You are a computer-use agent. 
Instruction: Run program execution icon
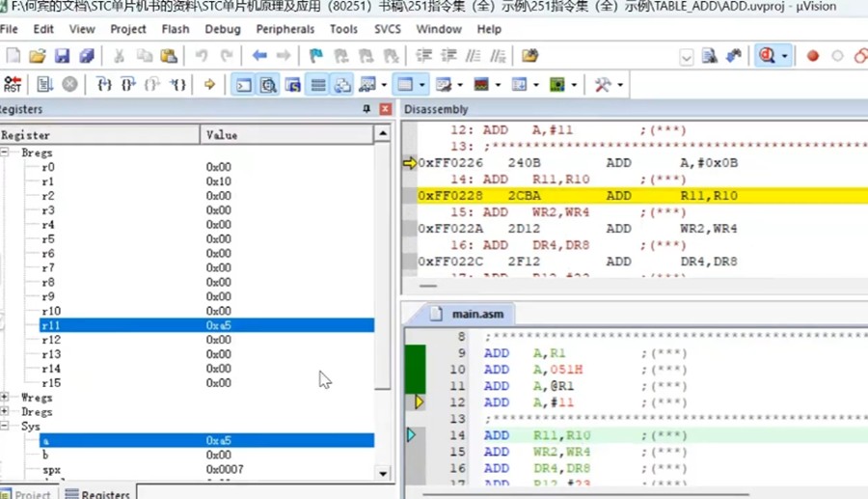tap(44, 84)
